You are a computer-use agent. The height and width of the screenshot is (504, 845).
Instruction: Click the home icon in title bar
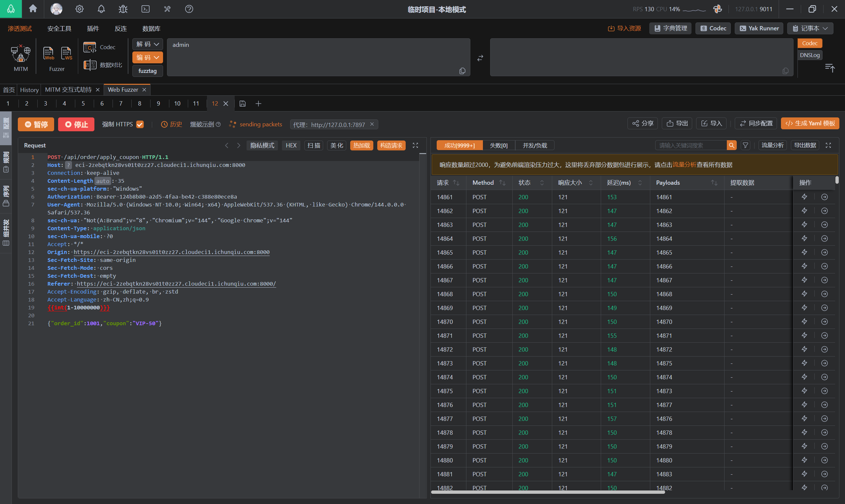pyautogui.click(x=33, y=9)
